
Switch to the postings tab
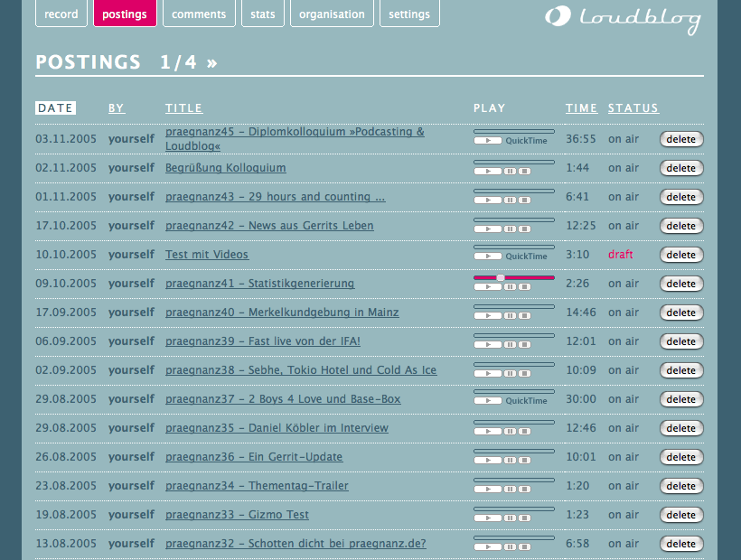tap(125, 14)
